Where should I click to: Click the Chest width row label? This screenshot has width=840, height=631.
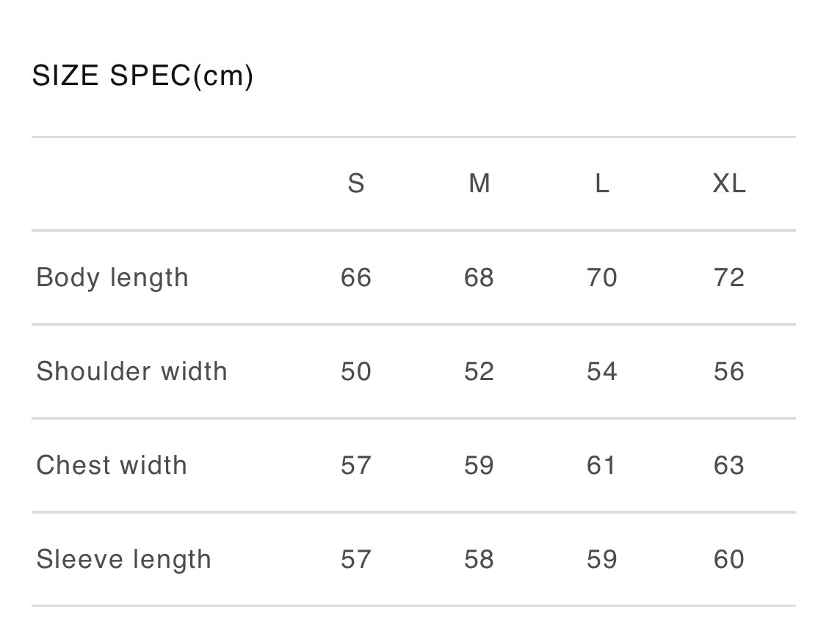click(x=112, y=465)
